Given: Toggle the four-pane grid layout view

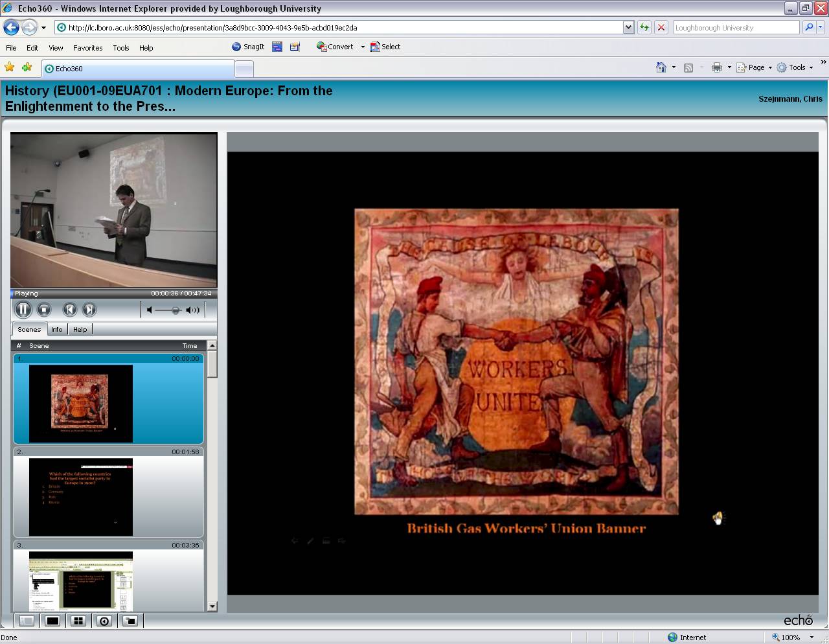Looking at the screenshot, I should pyautogui.click(x=78, y=621).
